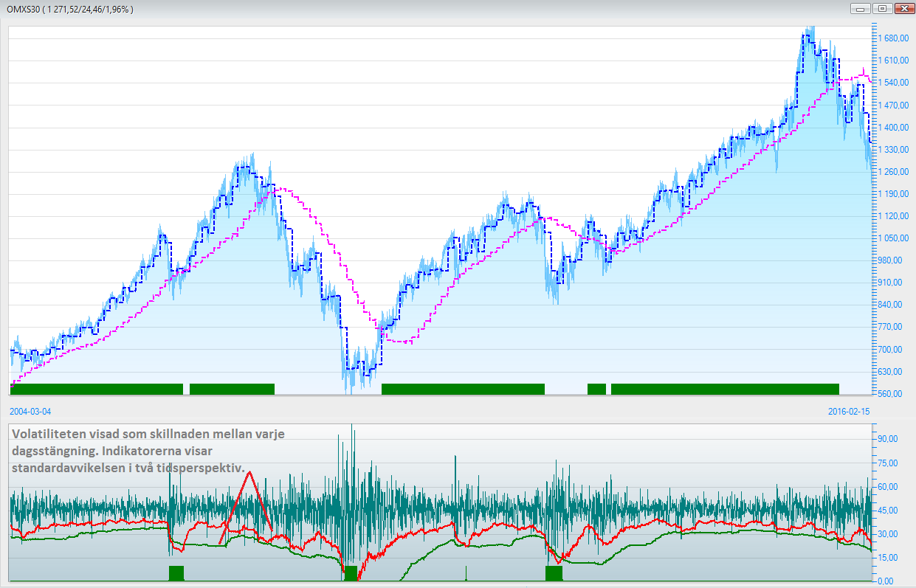Click the OMXS30 title with price info
The height and width of the screenshot is (588, 916).
click(x=70, y=9)
